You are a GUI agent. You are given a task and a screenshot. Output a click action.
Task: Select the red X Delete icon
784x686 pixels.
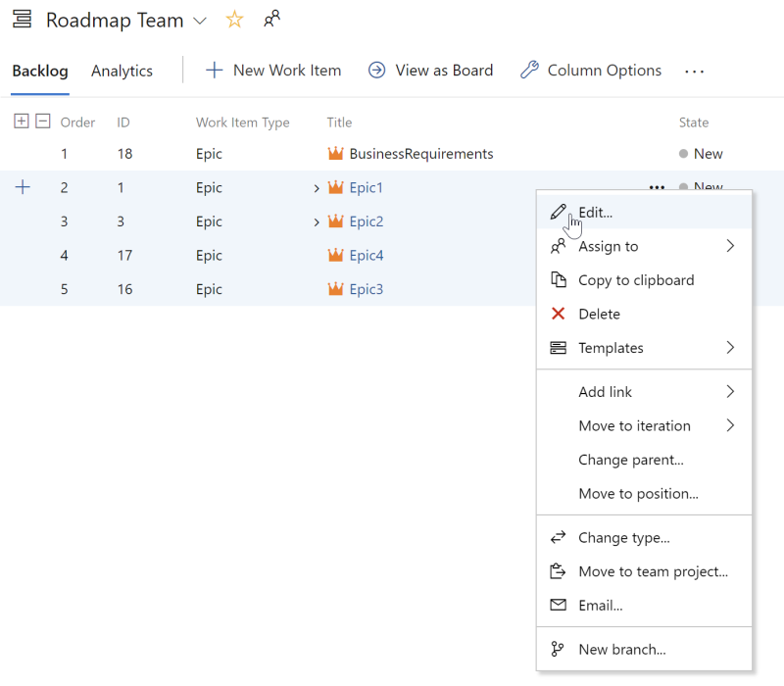(559, 315)
